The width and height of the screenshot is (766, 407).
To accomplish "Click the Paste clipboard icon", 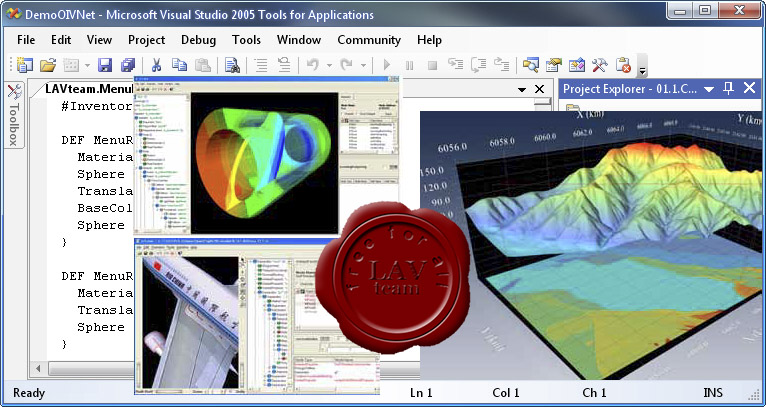I will point(203,64).
